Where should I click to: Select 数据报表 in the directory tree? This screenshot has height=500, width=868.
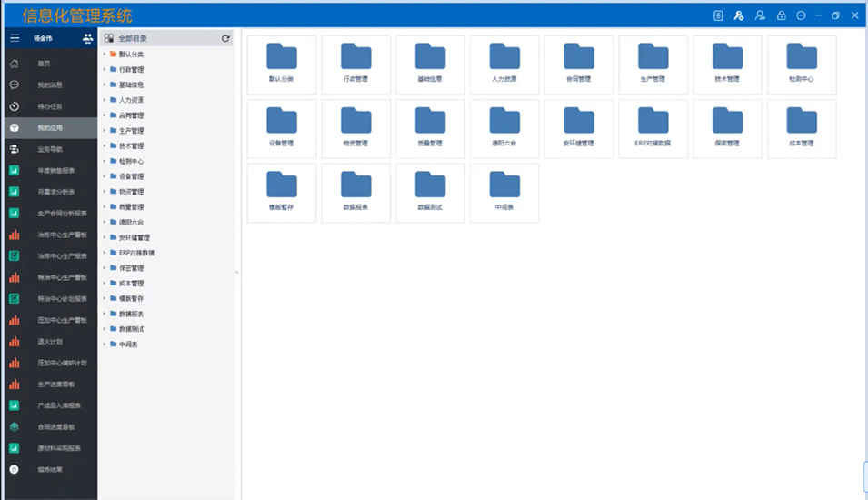131,314
